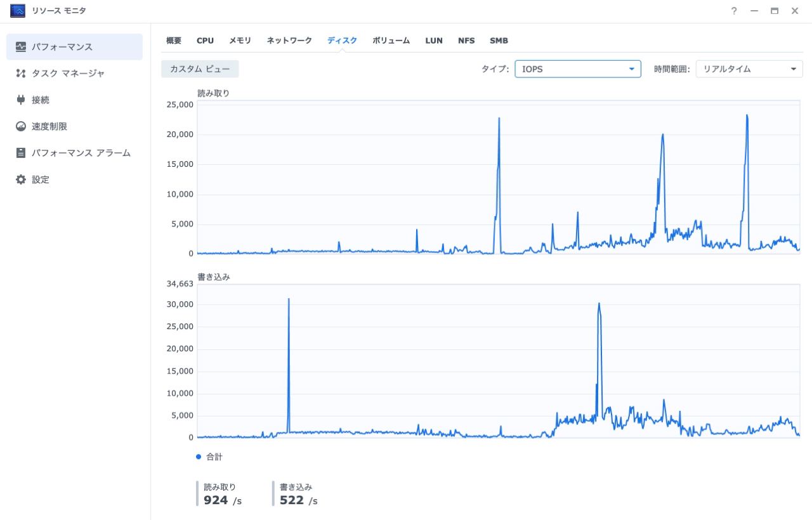812x520 pixels.
Task: Click the plug icon for Connections
Action: click(21, 100)
